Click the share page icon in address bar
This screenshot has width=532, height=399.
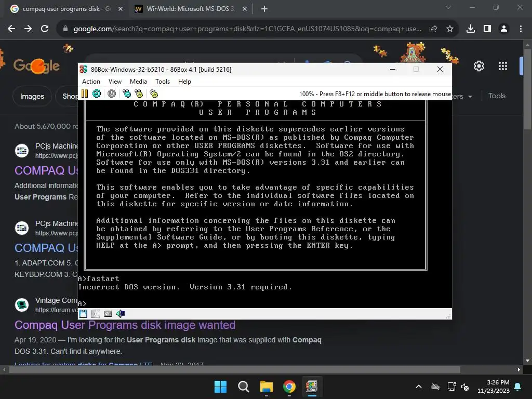point(433,29)
